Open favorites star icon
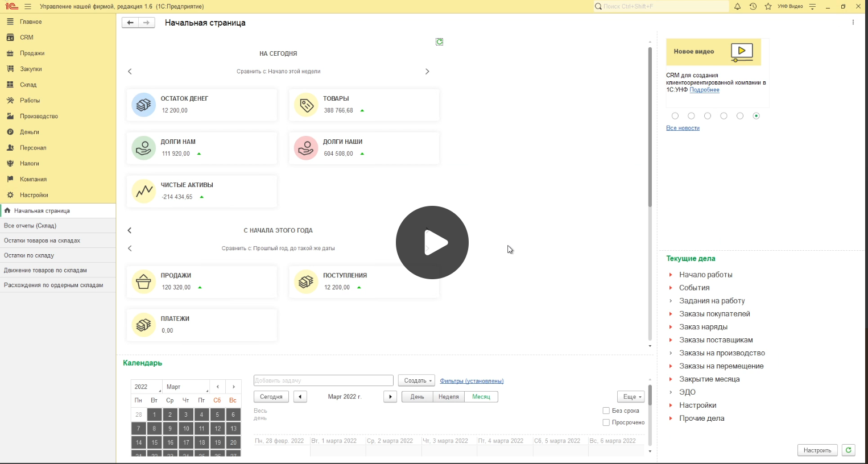The height and width of the screenshot is (464, 868). pyautogui.click(x=768, y=6)
